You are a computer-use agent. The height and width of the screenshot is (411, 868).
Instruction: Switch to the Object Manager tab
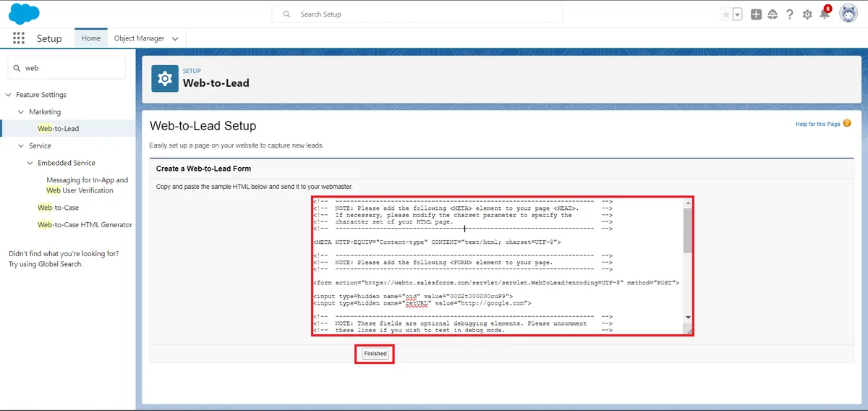pyautogui.click(x=139, y=38)
